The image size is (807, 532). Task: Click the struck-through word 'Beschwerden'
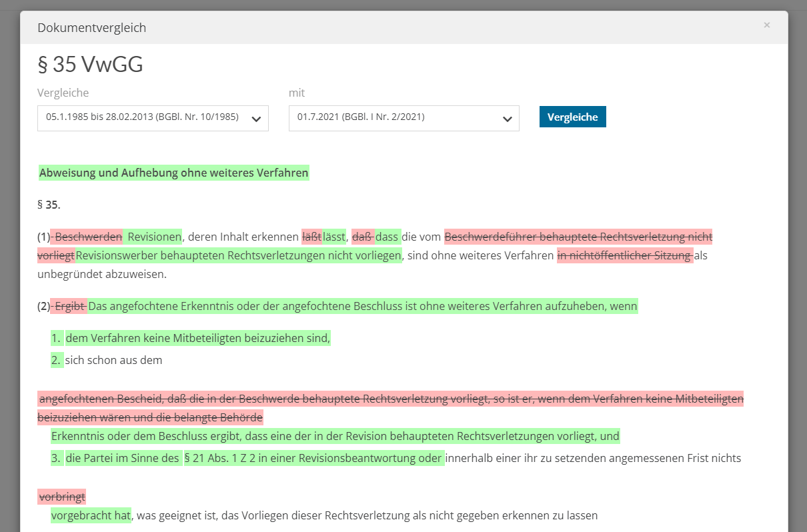pyautogui.click(x=89, y=237)
